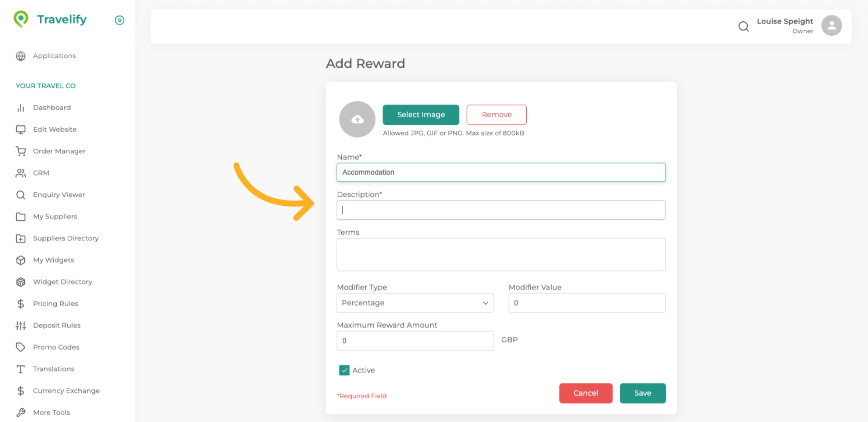
Task: Open the Translations sidebar item
Action: tap(53, 369)
